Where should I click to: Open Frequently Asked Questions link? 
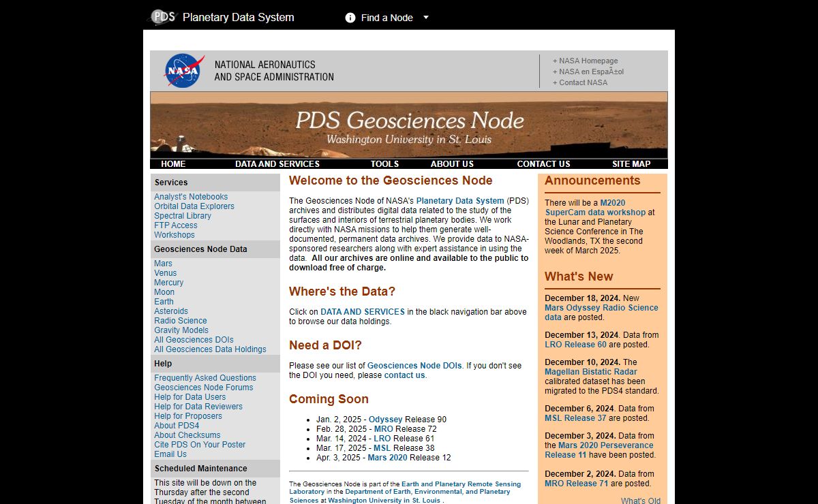(205, 378)
